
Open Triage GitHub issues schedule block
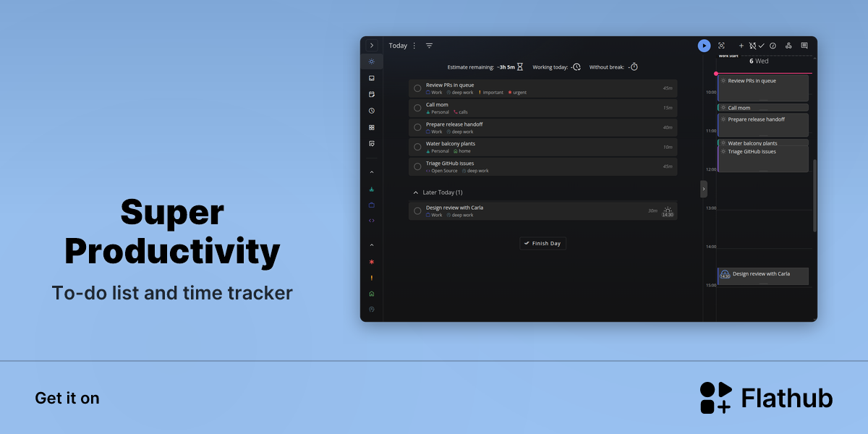click(763, 160)
